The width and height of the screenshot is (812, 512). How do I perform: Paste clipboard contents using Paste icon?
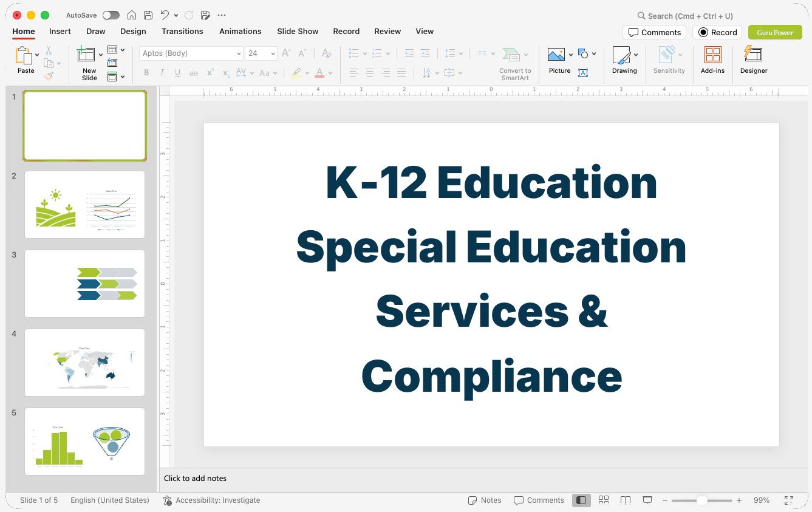tap(24, 56)
